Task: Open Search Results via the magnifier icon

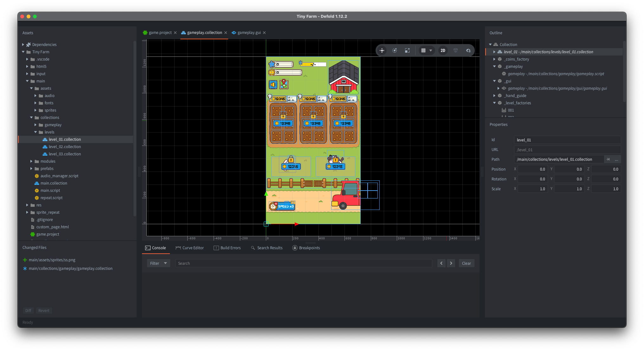Action: click(252, 248)
